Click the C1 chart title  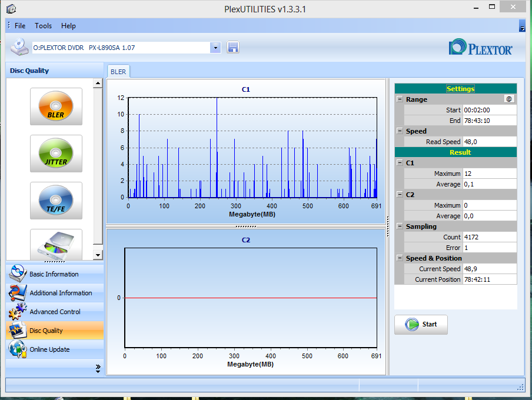245,89
